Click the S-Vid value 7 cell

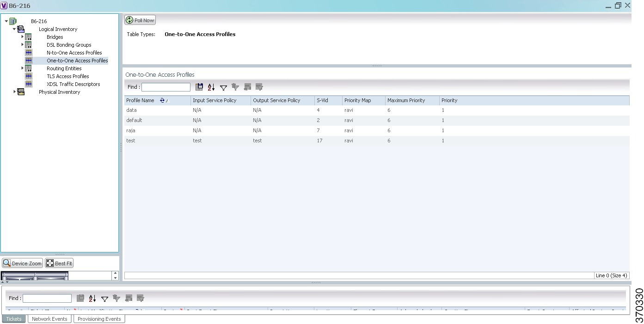(328, 131)
